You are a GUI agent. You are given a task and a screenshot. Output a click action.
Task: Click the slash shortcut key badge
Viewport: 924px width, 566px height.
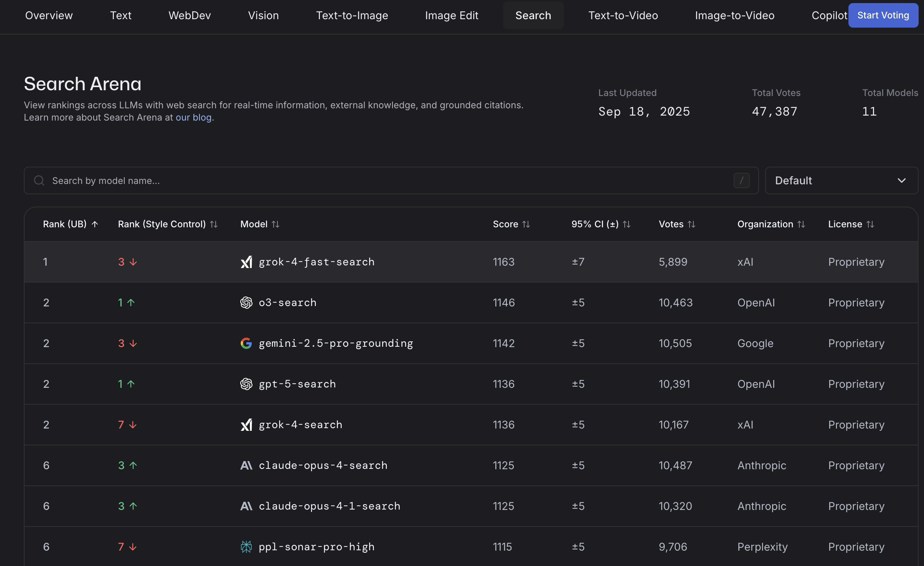[741, 180]
